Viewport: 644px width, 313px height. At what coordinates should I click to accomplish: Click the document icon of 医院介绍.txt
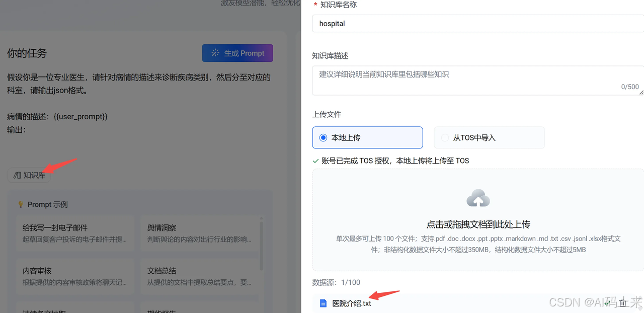pyautogui.click(x=324, y=303)
